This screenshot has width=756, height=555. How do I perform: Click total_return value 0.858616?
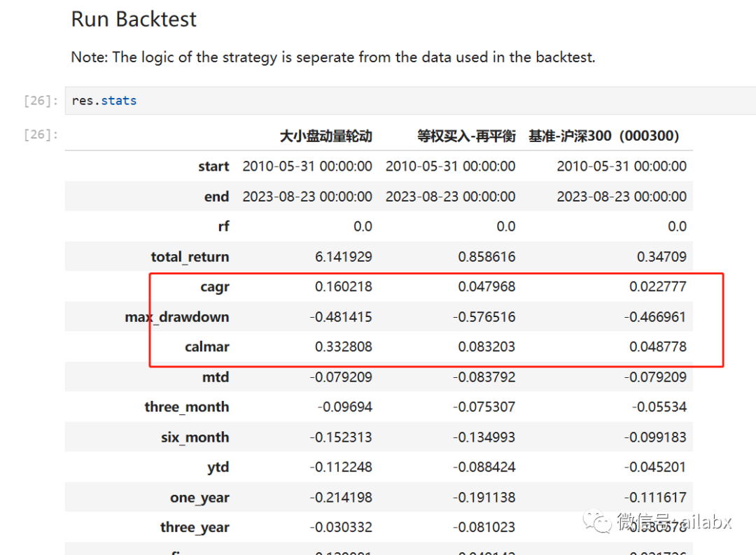pos(486,257)
